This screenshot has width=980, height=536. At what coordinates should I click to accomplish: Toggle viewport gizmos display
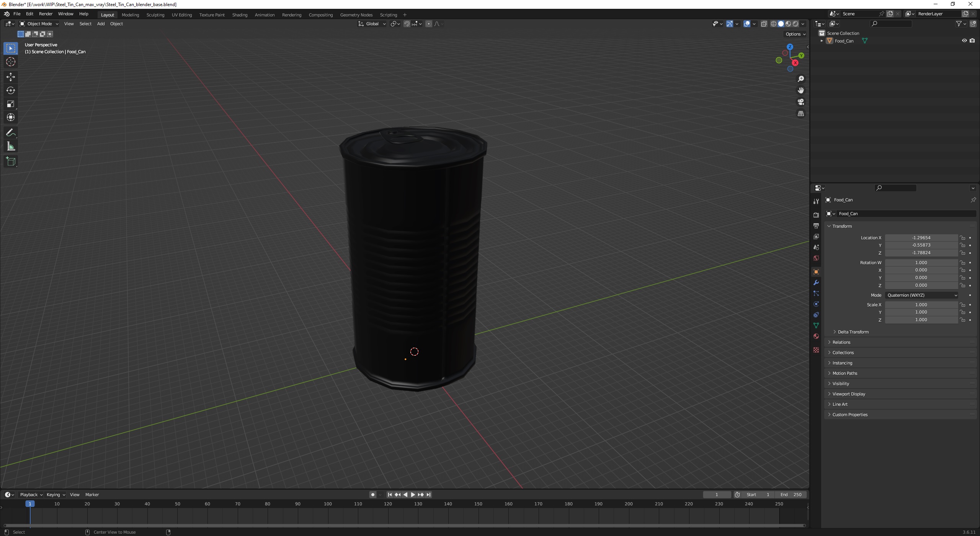tap(730, 24)
